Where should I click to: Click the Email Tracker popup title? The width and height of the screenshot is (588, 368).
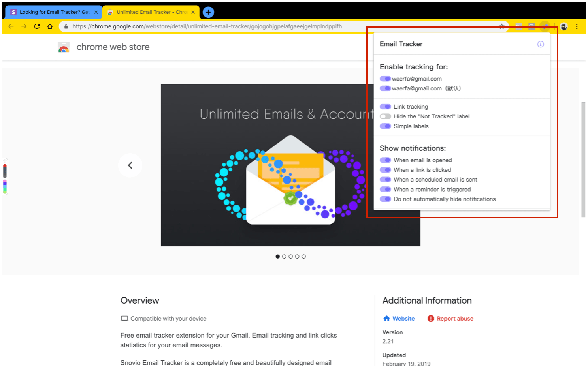tap(401, 44)
